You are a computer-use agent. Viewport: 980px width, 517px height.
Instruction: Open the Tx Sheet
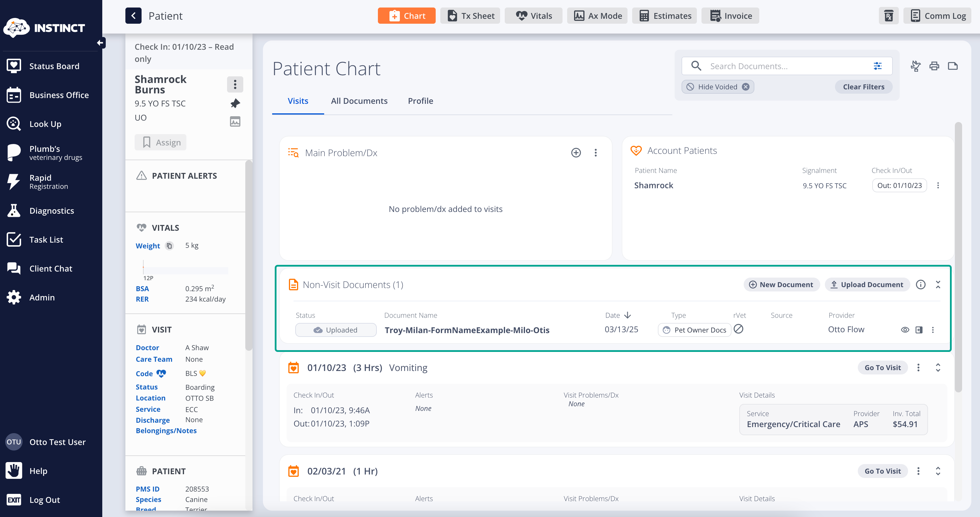[x=470, y=16]
